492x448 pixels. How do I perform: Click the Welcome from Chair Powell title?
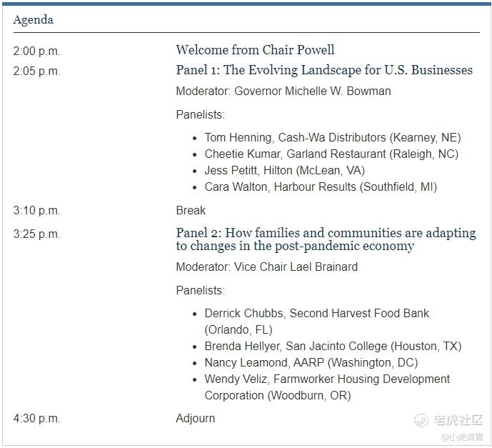pyautogui.click(x=255, y=50)
